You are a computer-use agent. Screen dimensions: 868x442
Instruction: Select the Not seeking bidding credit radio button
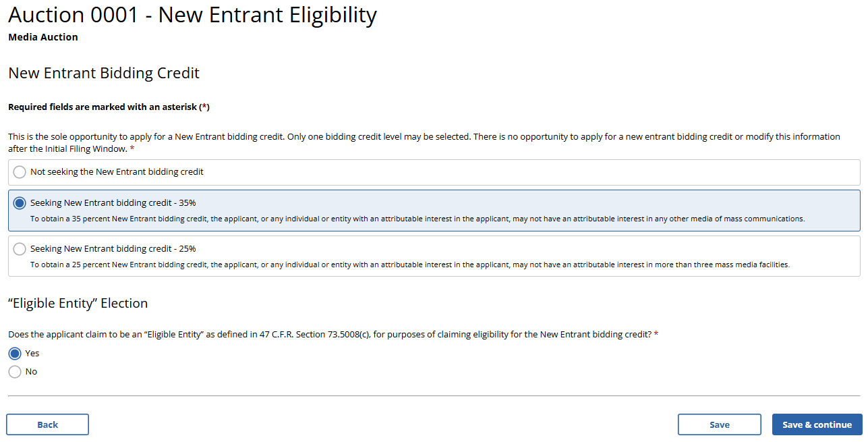pos(20,172)
